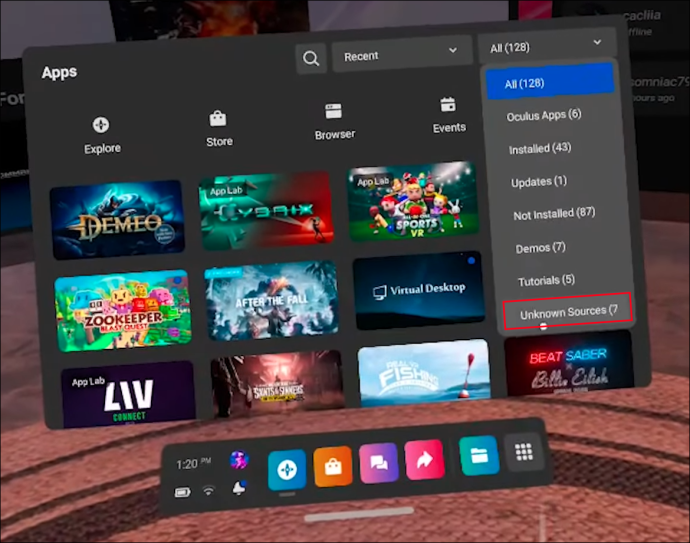Screen dimensions: 690x543
Task: Open the App Library grid icon
Action: coord(524,452)
